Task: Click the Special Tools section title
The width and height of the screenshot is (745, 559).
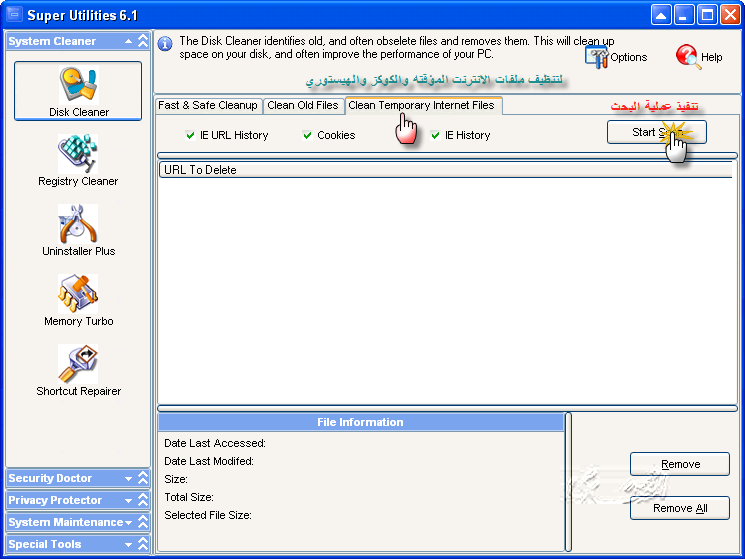Action: click(x=45, y=544)
